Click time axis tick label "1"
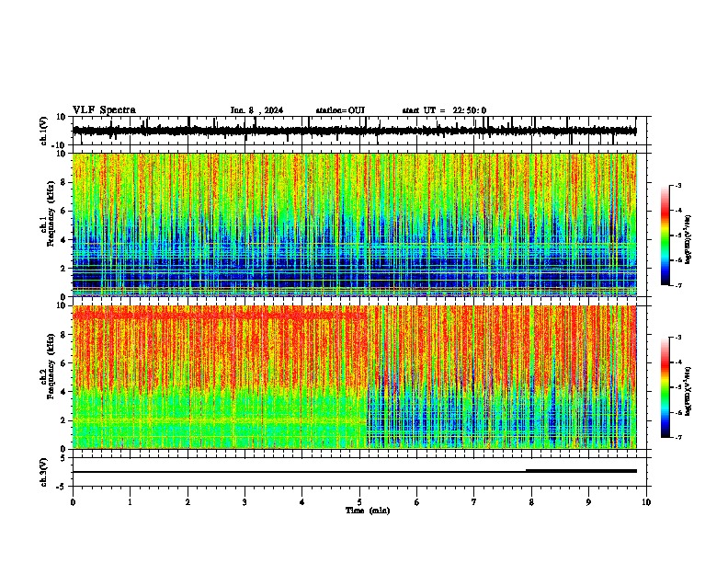The image size is (728, 563). point(130,502)
